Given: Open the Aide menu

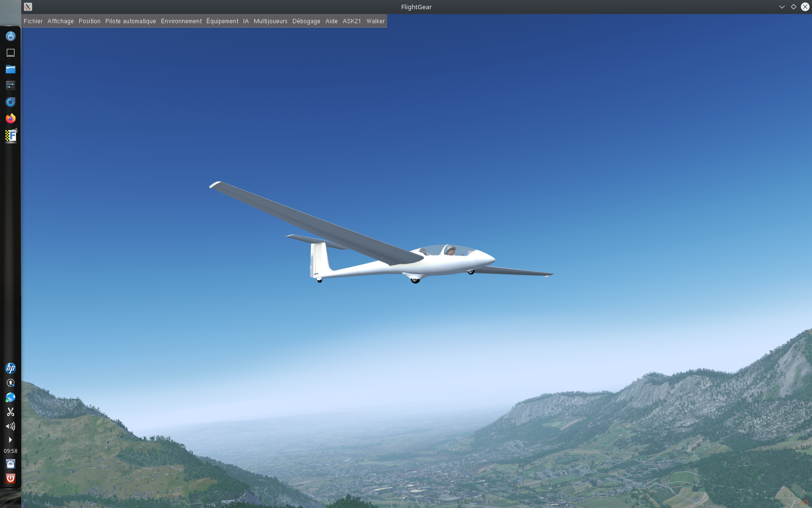Looking at the screenshot, I should (x=331, y=21).
